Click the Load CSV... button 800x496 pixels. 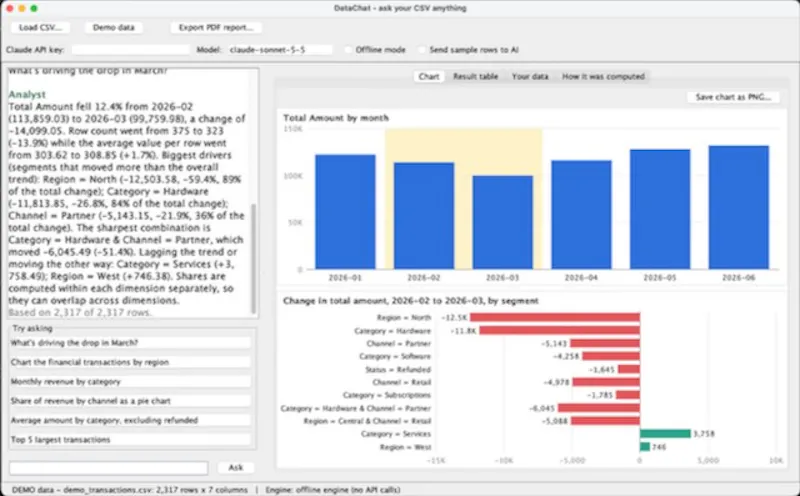40,28
